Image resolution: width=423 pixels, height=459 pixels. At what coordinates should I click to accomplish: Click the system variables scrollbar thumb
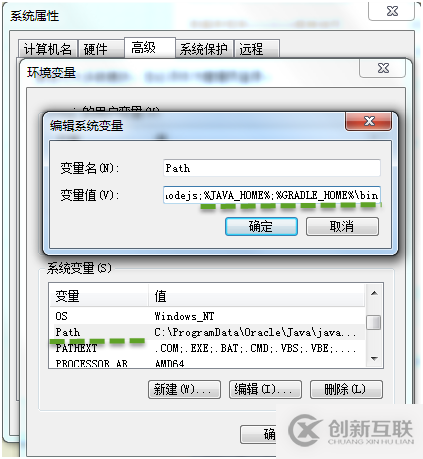[x=374, y=322]
